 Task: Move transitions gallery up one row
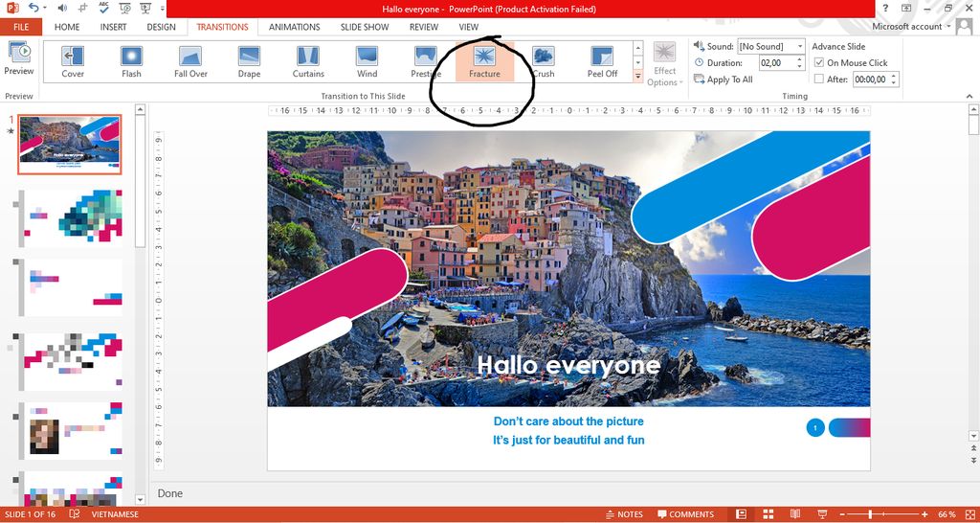tap(638, 48)
